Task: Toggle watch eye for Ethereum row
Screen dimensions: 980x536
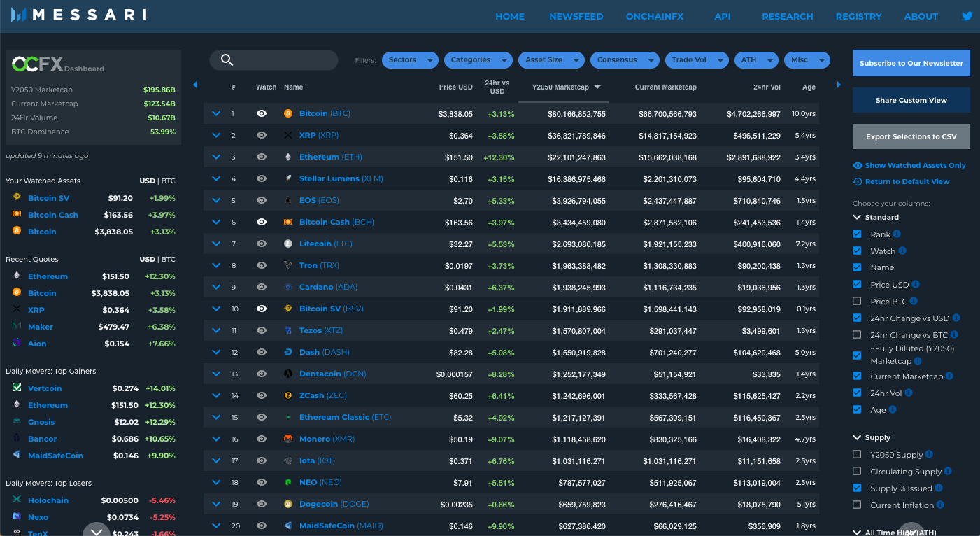Action: 262,157
